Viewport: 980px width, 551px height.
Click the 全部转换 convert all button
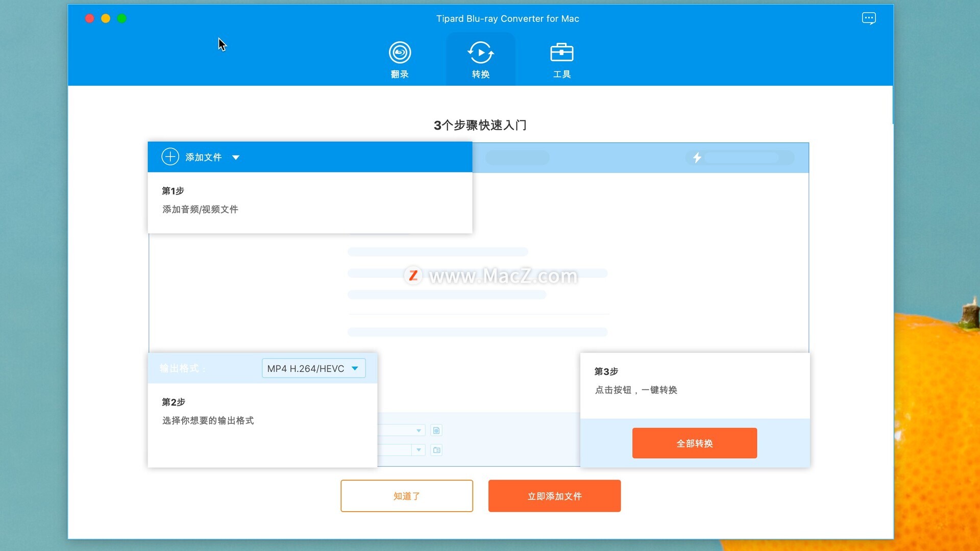pos(694,443)
